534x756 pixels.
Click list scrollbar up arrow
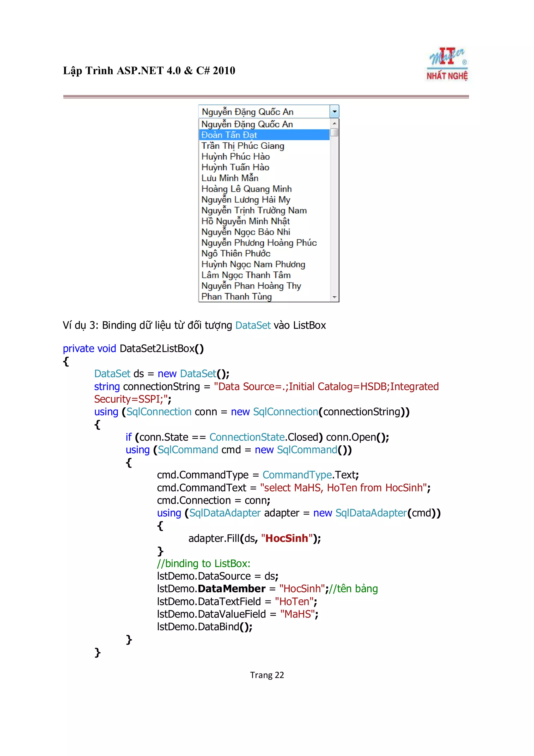click(334, 123)
